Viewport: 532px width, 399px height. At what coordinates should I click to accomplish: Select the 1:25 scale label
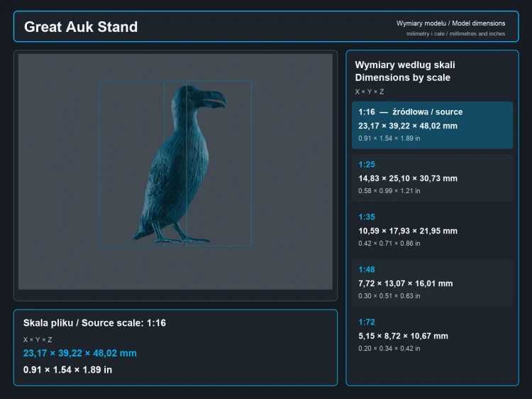pyautogui.click(x=367, y=164)
